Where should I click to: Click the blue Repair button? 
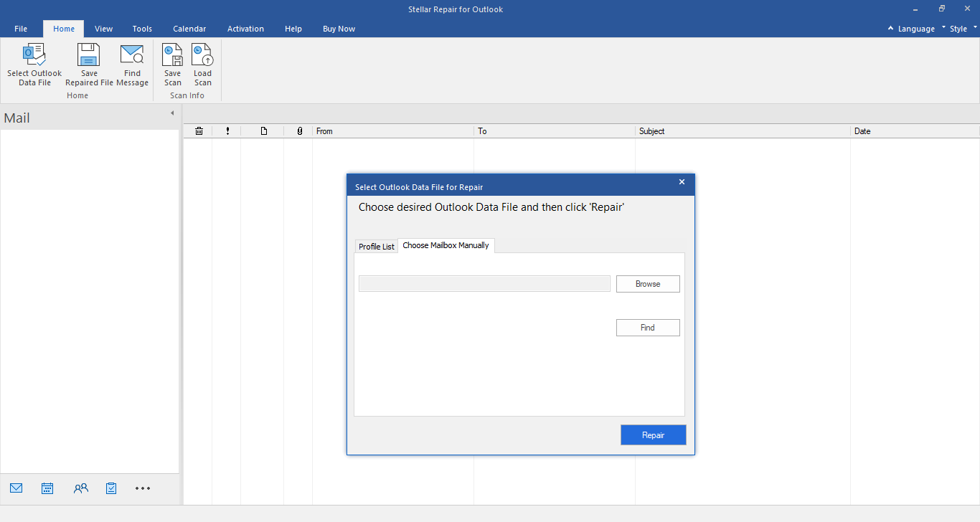[x=654, y=435]
